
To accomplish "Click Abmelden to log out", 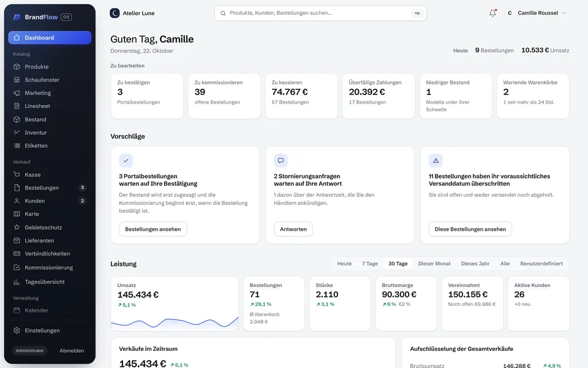I will click(72, 351).
